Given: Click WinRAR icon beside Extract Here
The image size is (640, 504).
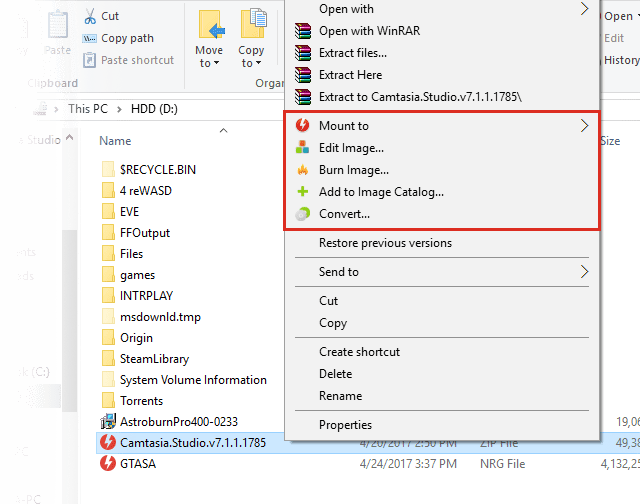Looking at the screenshot, I should [303, 75].
